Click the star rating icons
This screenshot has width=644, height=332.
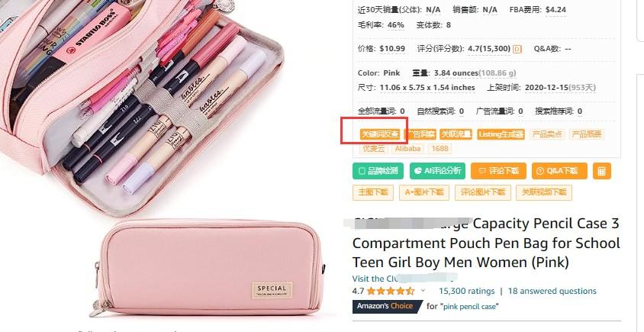391,291
